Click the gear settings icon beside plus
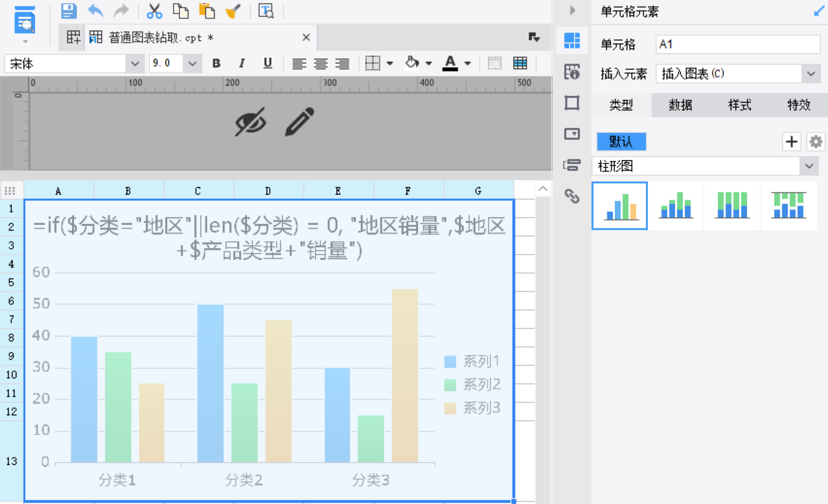The image size is (828, 504). click(816, 142)
